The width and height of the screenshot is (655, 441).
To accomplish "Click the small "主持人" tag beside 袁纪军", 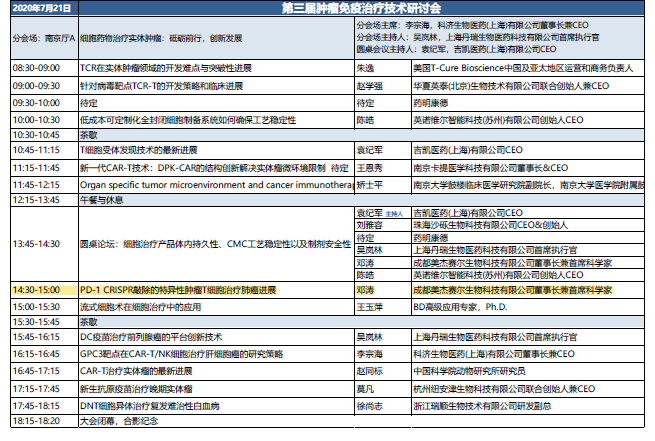I will click(x=394, y=214).
